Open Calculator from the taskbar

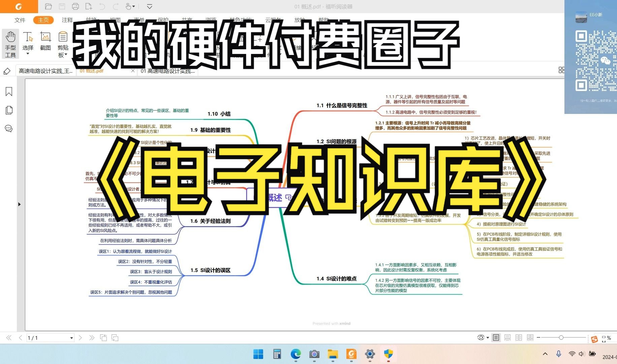[277, 354]
